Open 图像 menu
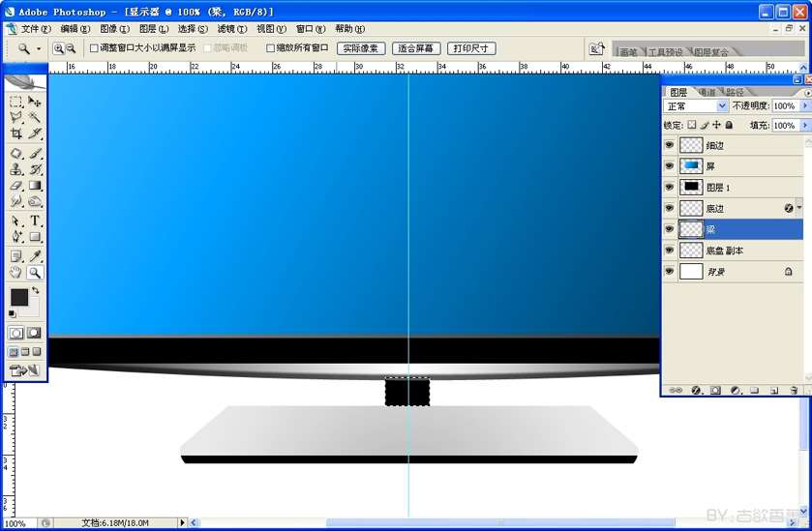 pyautogui.click(x=114, y=29)
